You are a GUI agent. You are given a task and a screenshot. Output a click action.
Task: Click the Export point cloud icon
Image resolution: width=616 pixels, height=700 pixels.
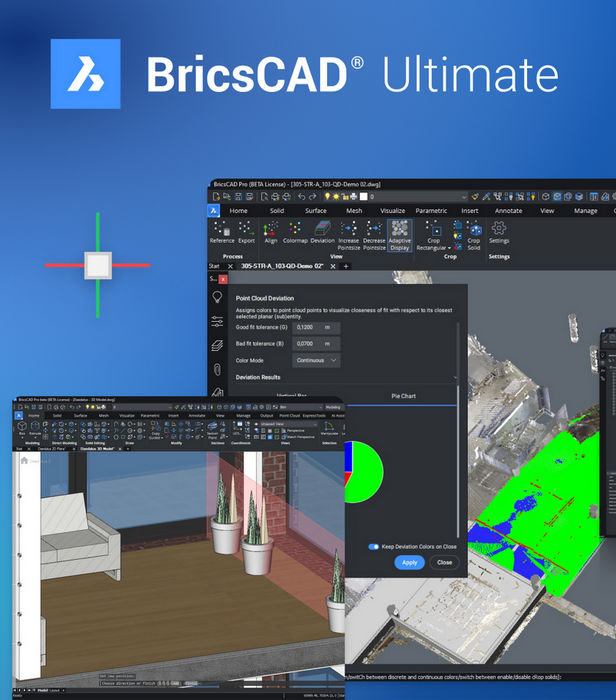coord(246,232)
